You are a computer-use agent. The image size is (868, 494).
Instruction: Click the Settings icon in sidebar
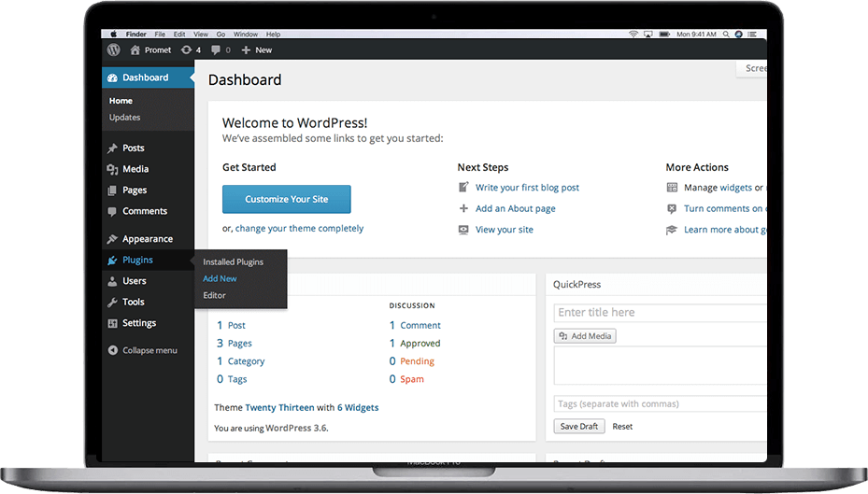tap(112, 323)
